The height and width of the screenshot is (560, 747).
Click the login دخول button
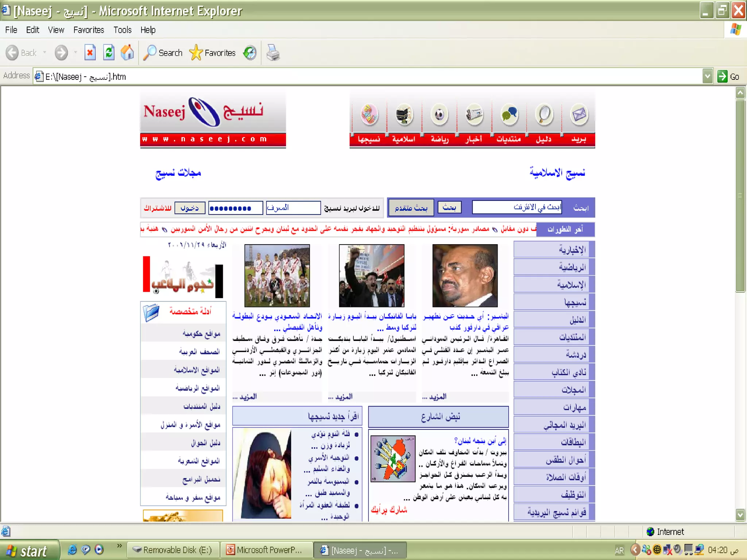point(190,208)
